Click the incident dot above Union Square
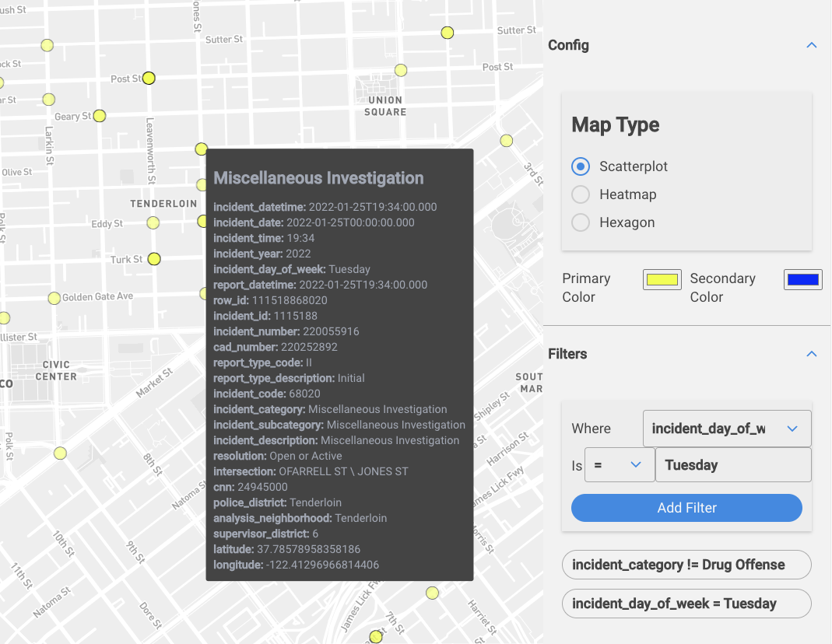The width and height of the screenshot is (832, 644). (x=401, y=70)
